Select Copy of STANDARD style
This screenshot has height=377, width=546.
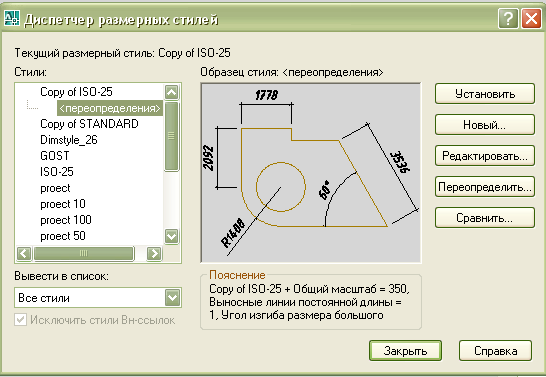click(x=89, y=124)
